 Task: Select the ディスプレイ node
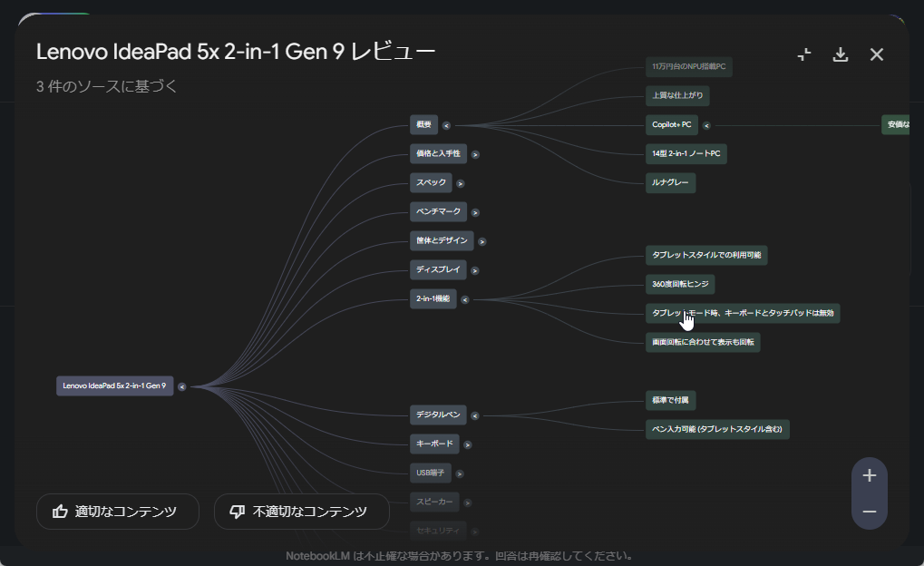coord(439,269)
